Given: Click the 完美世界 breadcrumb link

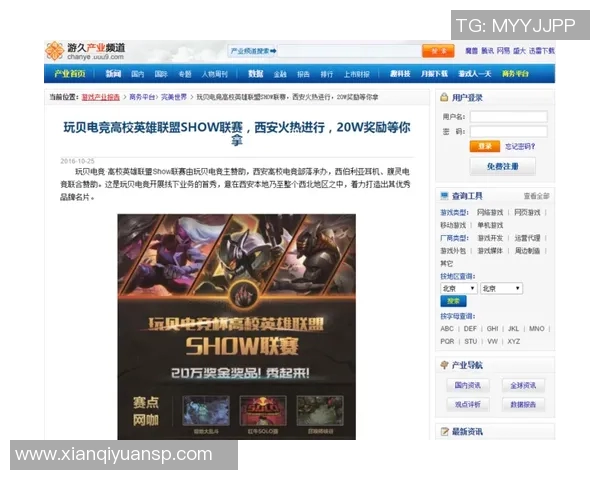Looking at the screenshot, I should [x=174, y=97].
